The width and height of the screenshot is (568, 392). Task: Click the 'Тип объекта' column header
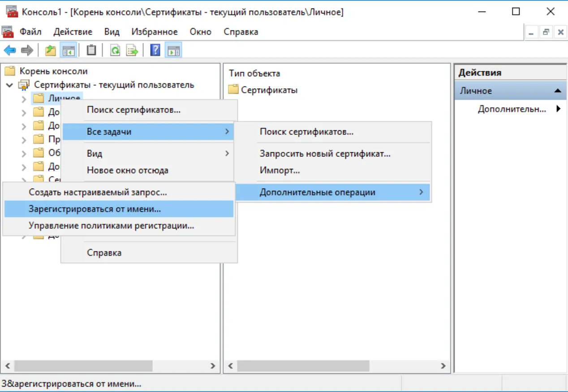pos(254,73)
